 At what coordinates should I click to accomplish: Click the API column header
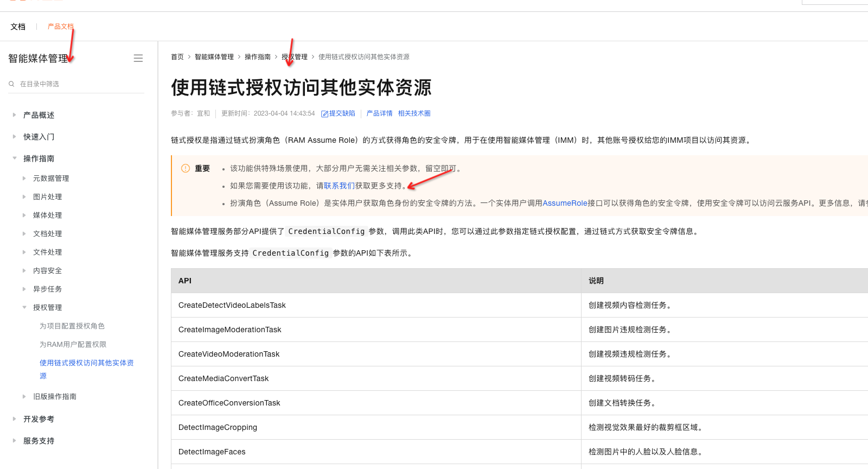pyautogui.click(x=376, y=281)
